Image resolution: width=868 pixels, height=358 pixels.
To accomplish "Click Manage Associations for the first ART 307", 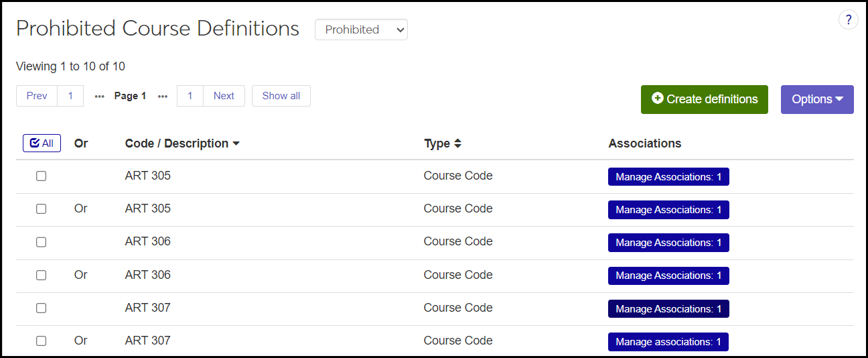I will tap(668, 309).
